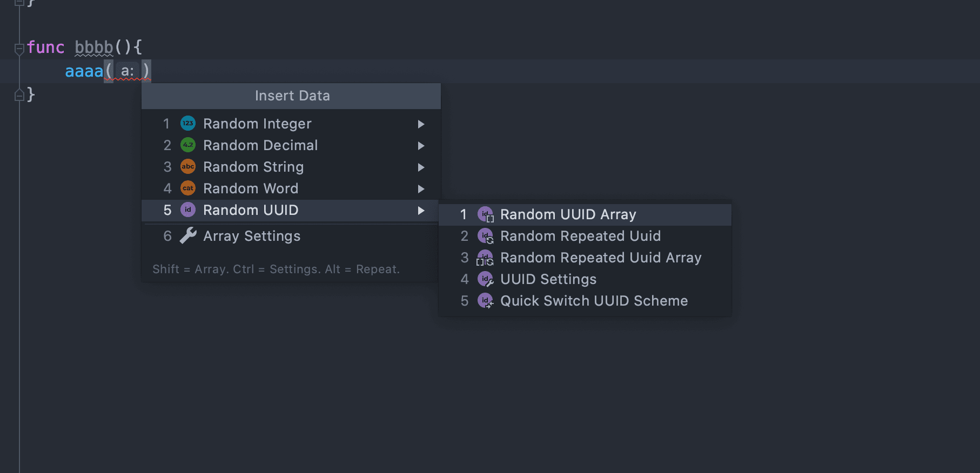Select Random Repeated Uuid menu entry
This screenshot has width=980, height=473.
point(580,236)
